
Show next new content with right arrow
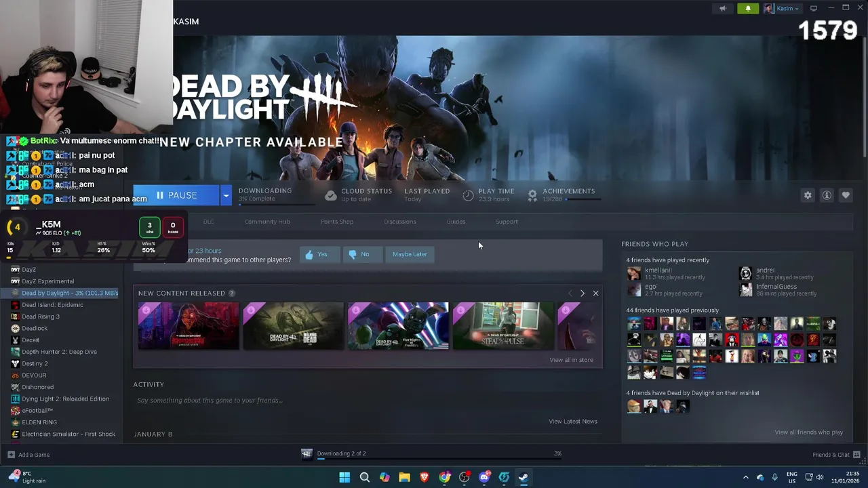click(582, 293)
